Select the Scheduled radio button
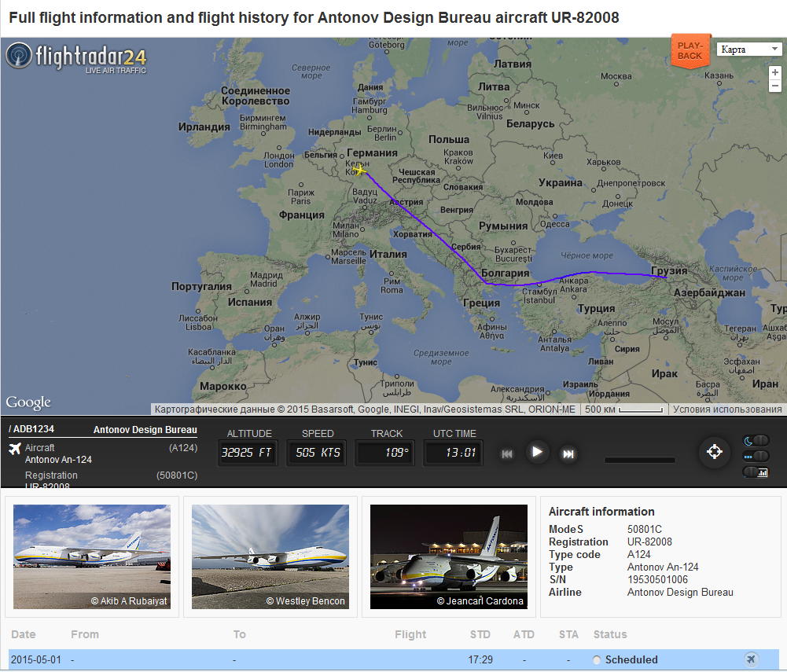Image resolution: width=787 pixels, height=672 pixels. tap(596, 660)
